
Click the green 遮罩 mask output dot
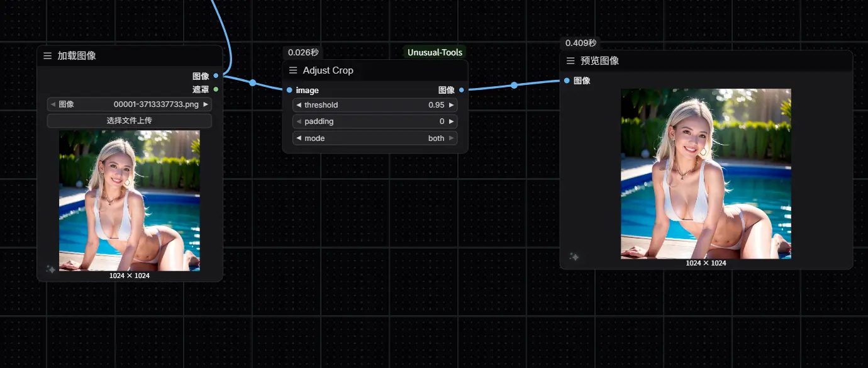point(216,89)
